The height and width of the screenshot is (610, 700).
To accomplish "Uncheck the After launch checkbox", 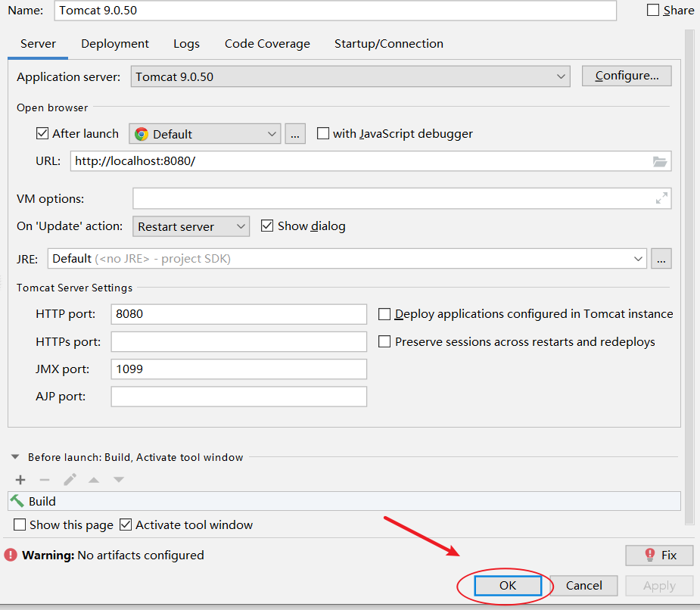I will (x=42, y=133).
